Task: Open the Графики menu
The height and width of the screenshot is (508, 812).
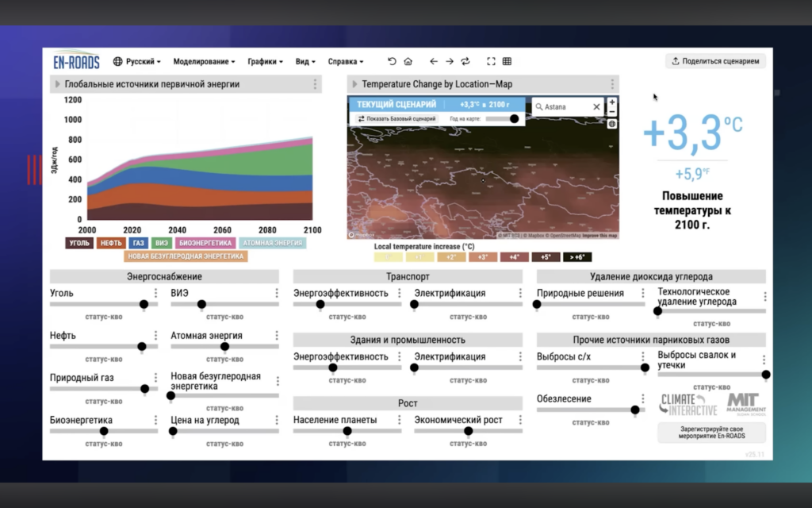Action: (x=265, y=61)
